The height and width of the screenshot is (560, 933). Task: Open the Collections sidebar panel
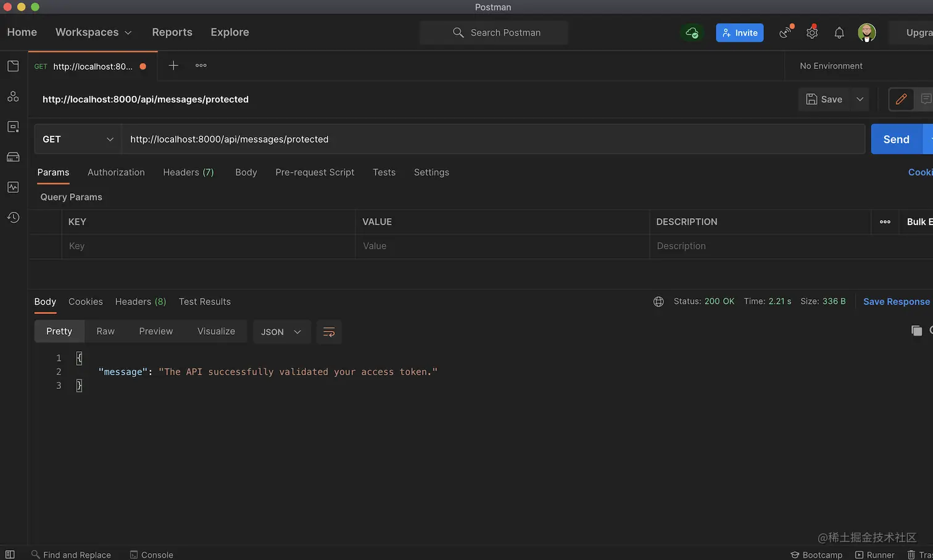tap(13, 65)
